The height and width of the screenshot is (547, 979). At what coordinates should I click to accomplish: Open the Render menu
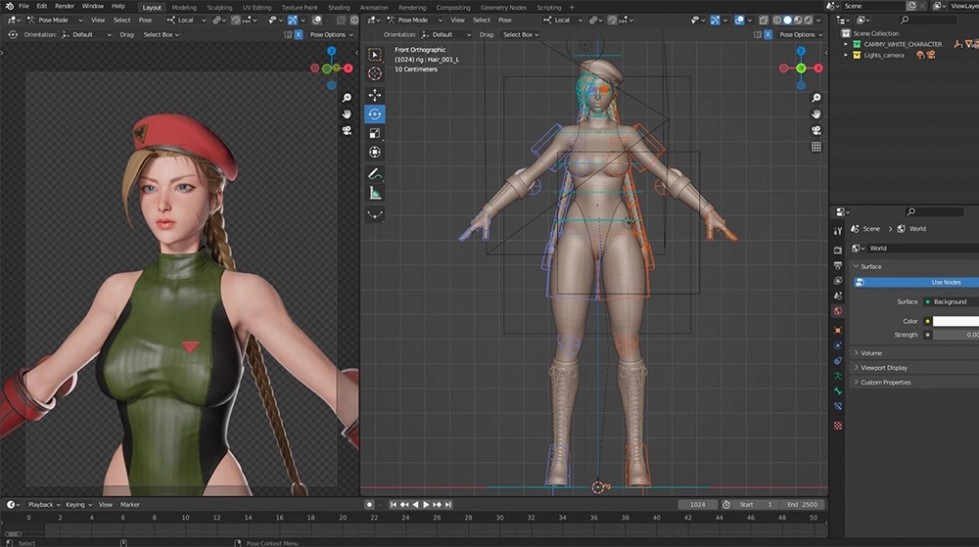click(64, 6)
